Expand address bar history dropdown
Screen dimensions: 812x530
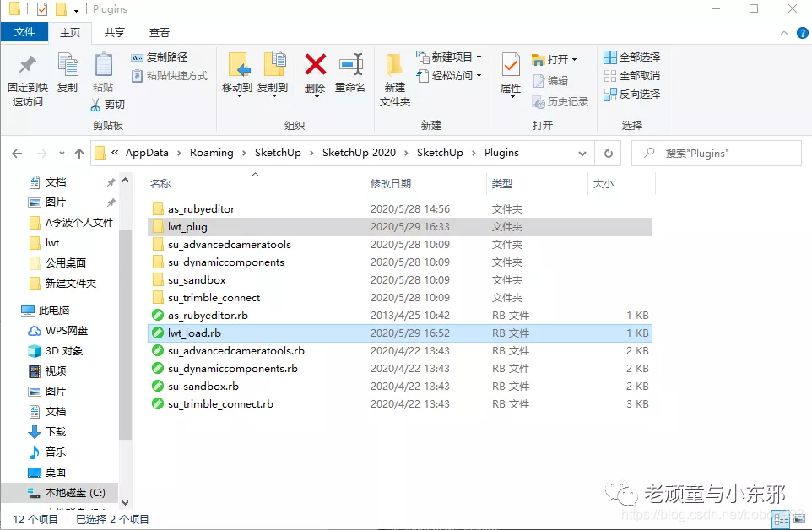(582, 154)
